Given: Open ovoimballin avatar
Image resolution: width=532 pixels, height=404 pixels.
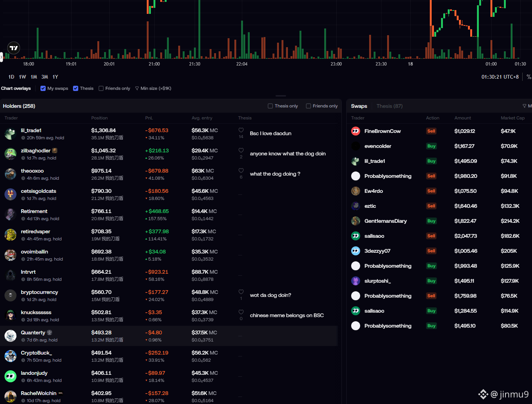Looking at the screenshot, I should tap(10, 255).
